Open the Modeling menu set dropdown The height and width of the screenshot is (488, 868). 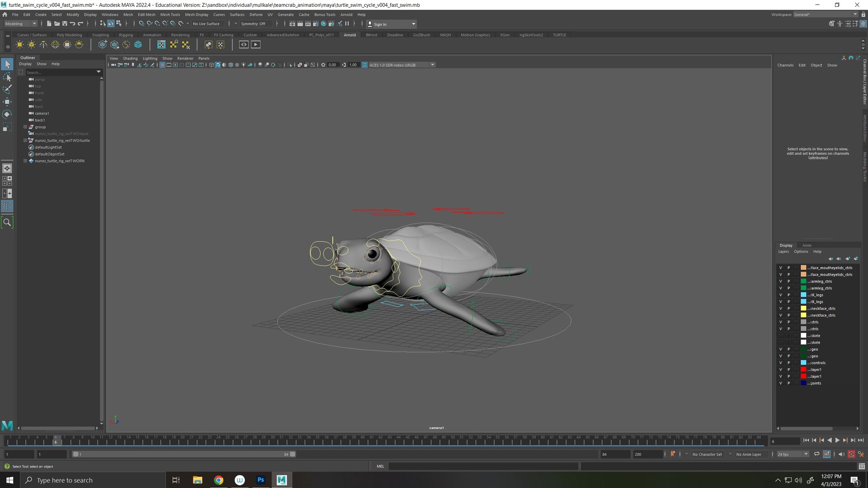pyautogui.click(x=21, y=24)
